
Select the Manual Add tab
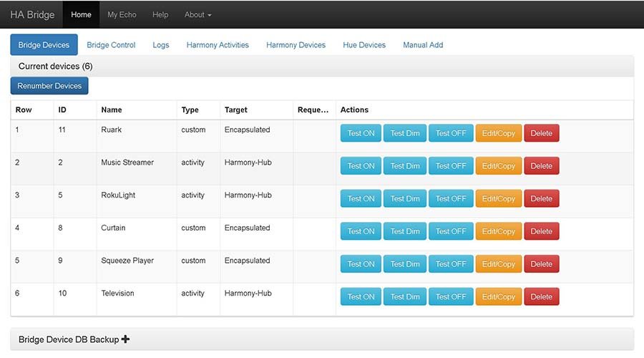[x=423, y=44]
